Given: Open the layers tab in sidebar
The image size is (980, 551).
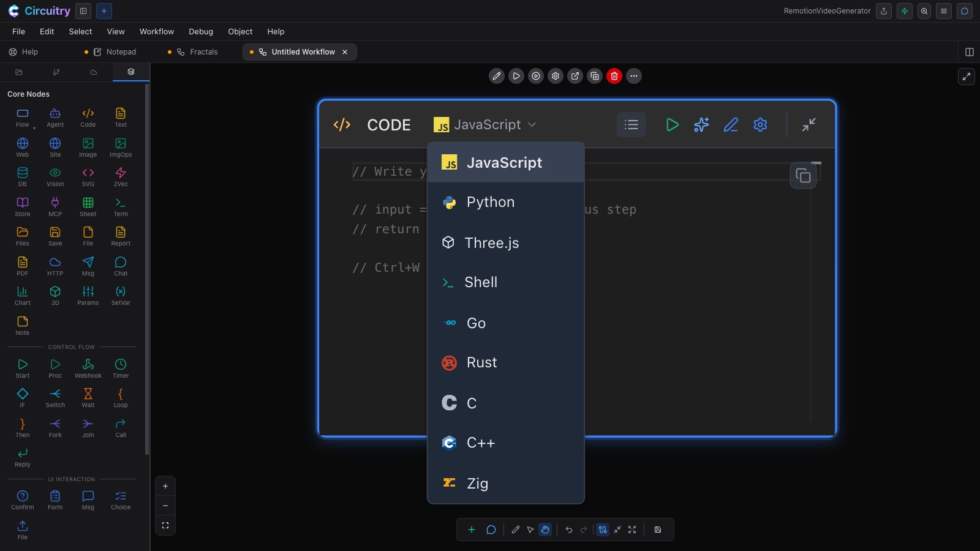Looking at the screenshot, I should pyautogui.click(x=131, y=72).
